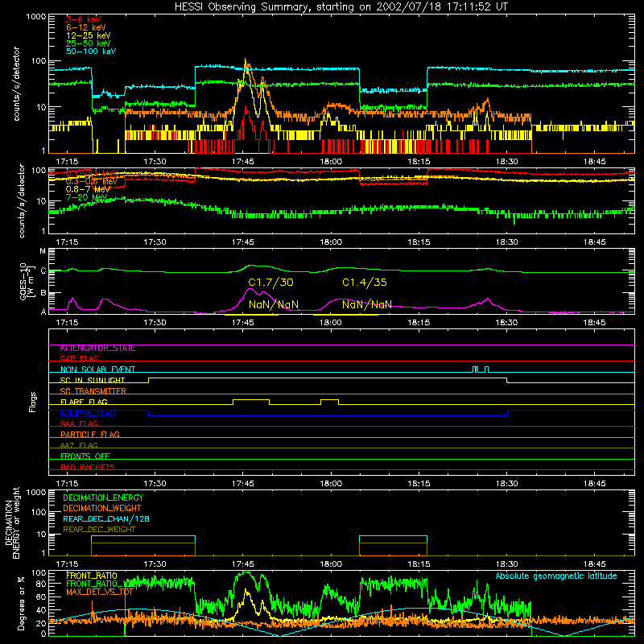Select the ATTENUATOR_STATE flag label

[97, 349]
